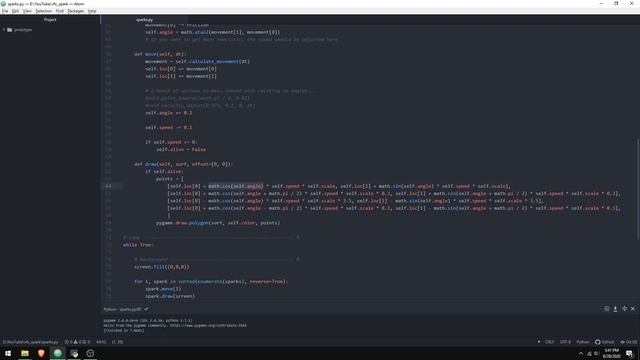This screenshot has width=640, height=360.
Task: Click the green check mark beside script name
Action: (x=146, y=309)
